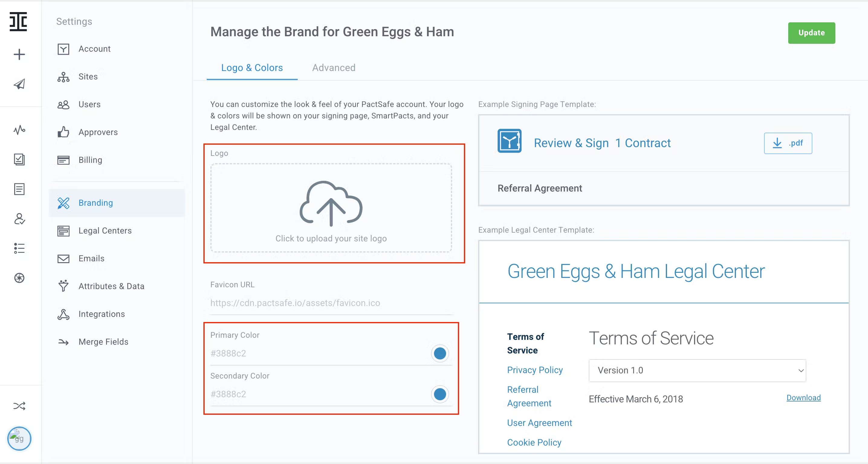Click the Attributes & Data funnel icon
Image resolution: width=868 pixels, height=464 pixels.
coord(63,285)
